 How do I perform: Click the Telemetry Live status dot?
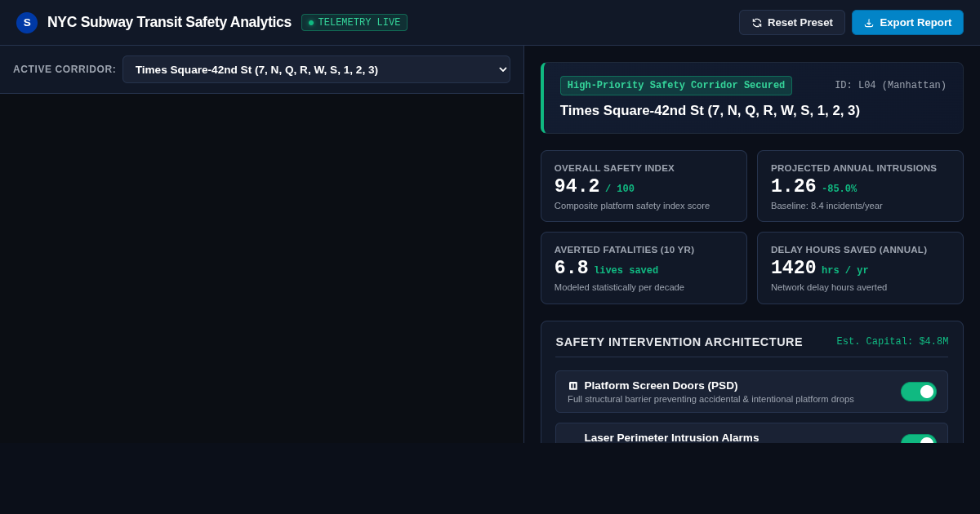point(311,23)
